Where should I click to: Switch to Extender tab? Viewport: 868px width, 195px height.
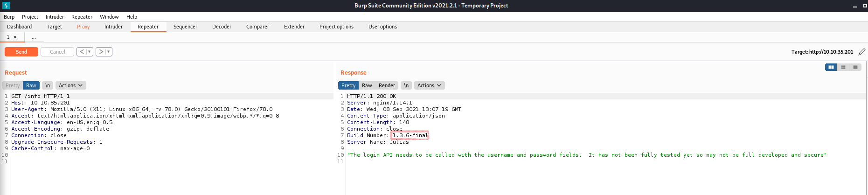(294, 27)
